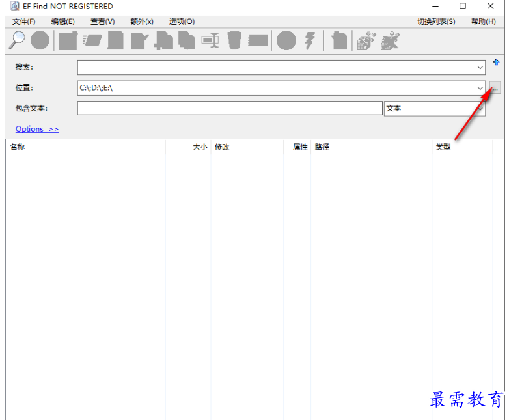Click the second gray circle icon

pyautogui.click(x=286, y=40)
